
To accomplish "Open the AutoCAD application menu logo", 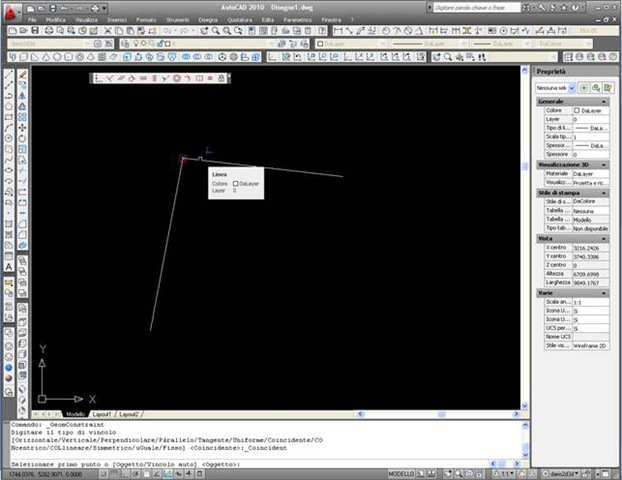I will click(11, 12).
